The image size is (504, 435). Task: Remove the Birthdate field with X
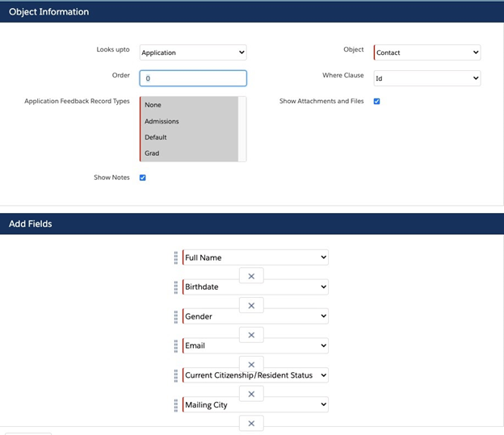click(x=251, y=305)
